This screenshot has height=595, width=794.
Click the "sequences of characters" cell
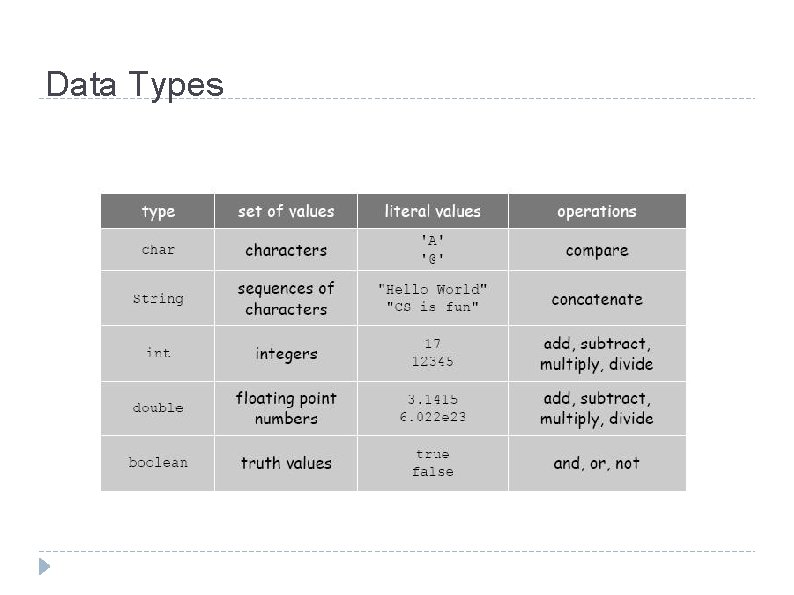point(286,299)
